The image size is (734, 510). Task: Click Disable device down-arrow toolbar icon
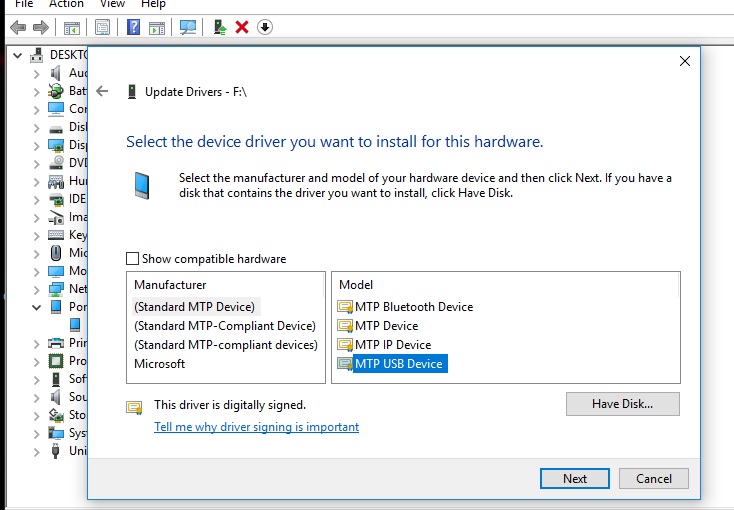tap(265, 27)
